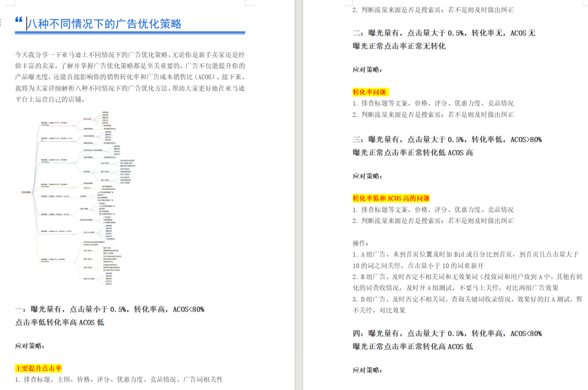The width and height of the screenshot is (588, 390).
Task: Click the line 曝光正常点击率正常转化低 ACOS 高
Action: click(x=413, y=152)
